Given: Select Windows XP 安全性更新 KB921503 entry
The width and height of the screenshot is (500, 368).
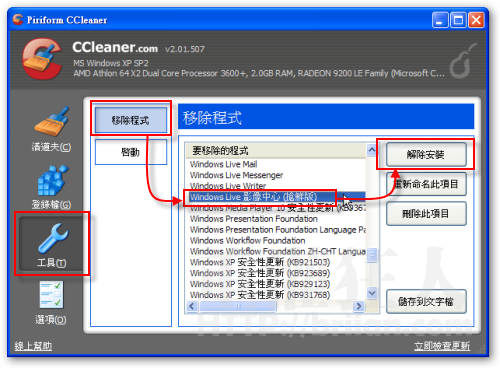Looking at the screenshot, I should [260, 262].
